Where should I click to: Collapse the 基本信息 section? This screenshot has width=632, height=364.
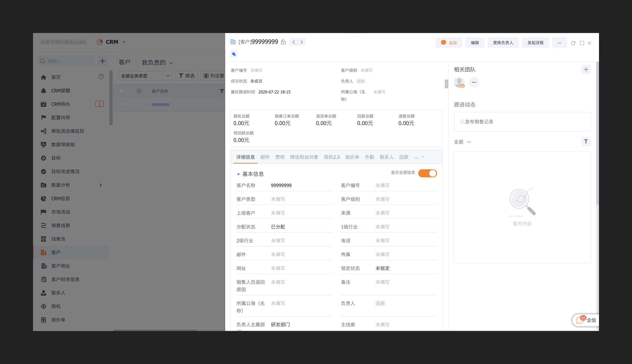pyautogui.click(x=238, y=174)
